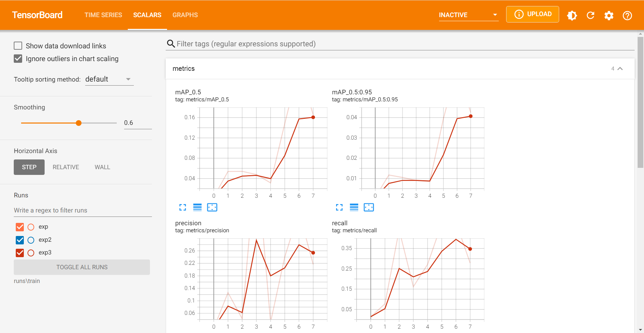Expand mAP_0.5:0.95 chart to full size
644x333 pixels.
tap(339, 207)
